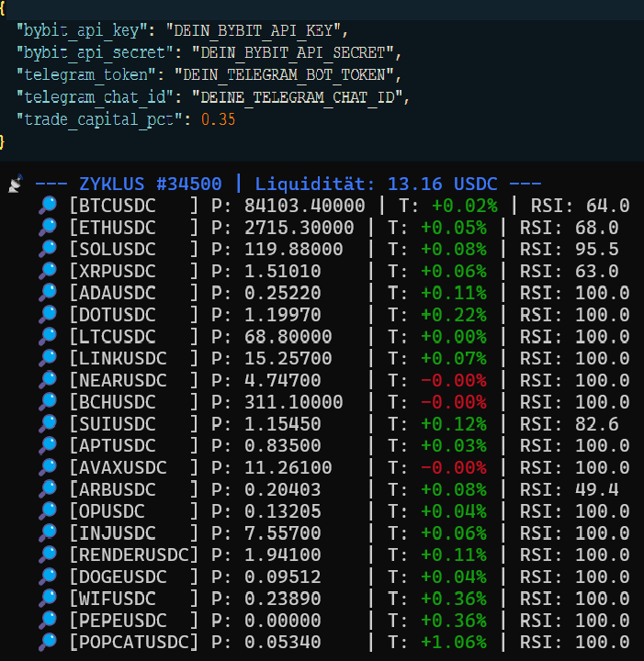The image size is (644, 661).
Task: Click the red -0.00% on NEARUSDC row
Action: [x=454, y=380]
